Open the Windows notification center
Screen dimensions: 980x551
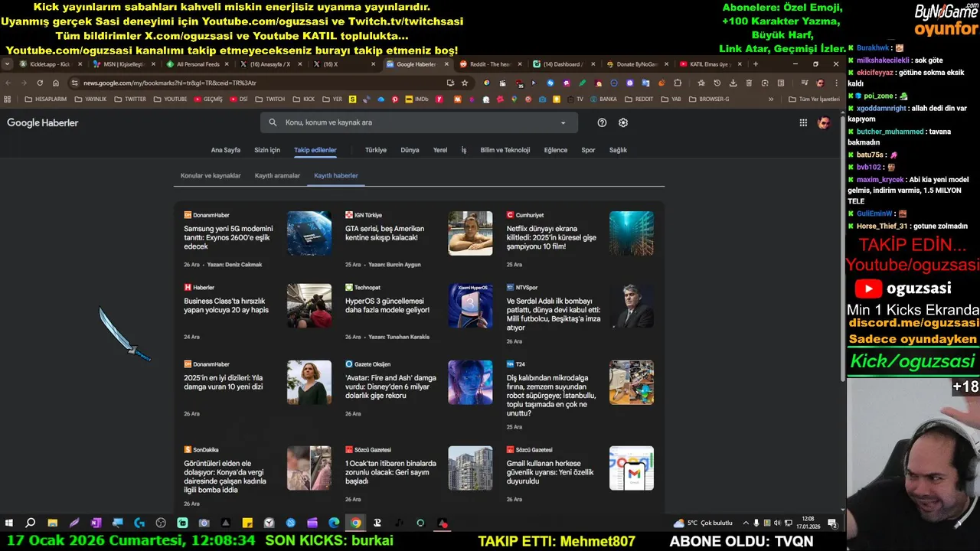click(x=831, y=523)
